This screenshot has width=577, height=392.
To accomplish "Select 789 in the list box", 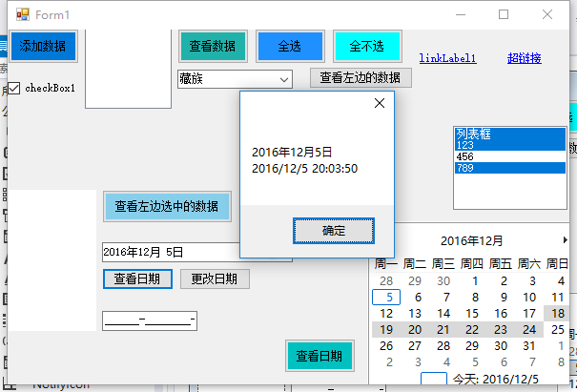I will [x=510, y=168].
